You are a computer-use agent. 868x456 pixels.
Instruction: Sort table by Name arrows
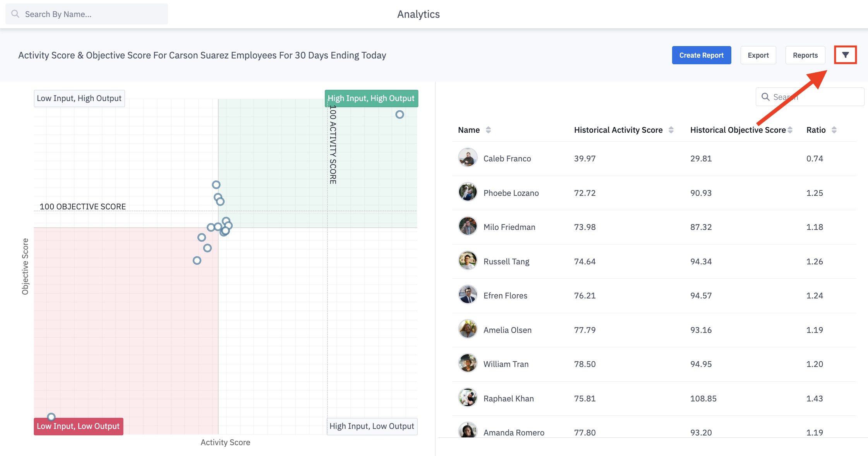(x=488, y=130)
